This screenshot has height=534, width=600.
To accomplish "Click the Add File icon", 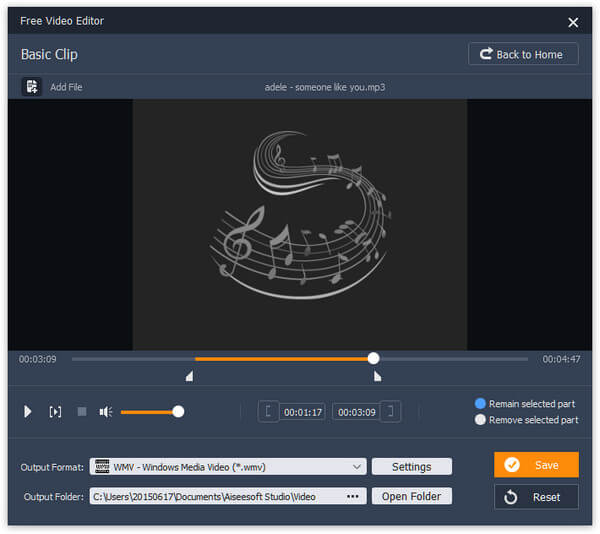I will click(32, 87).
